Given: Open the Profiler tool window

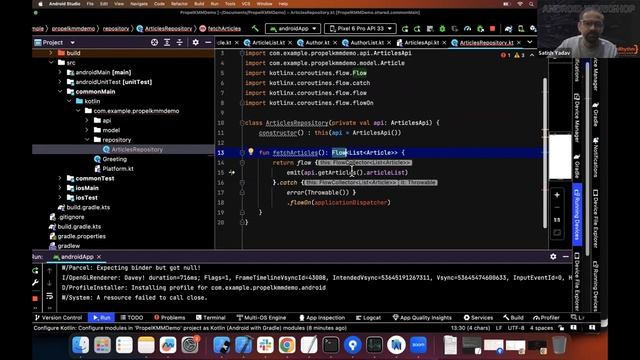Looking at the screenshot, I should click(x=546, y=318).
